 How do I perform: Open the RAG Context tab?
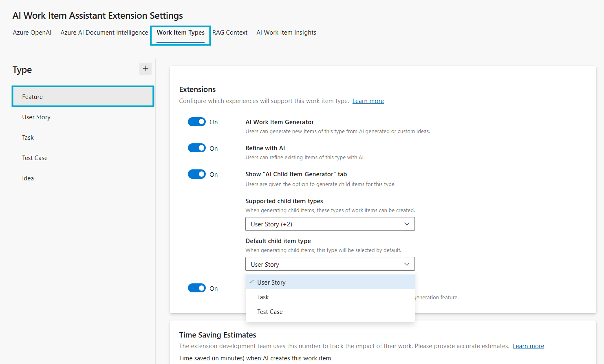pyautogui.click(x=229, y=32)
